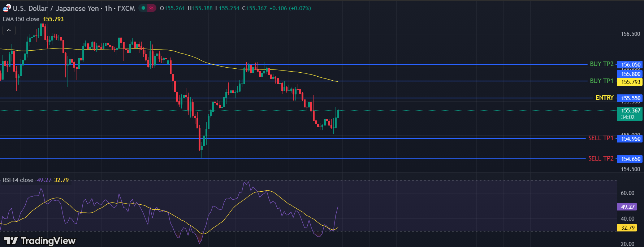Click the 154.650 price tag on axis
This screenshot has width=644, height=247.
(630, 159)
